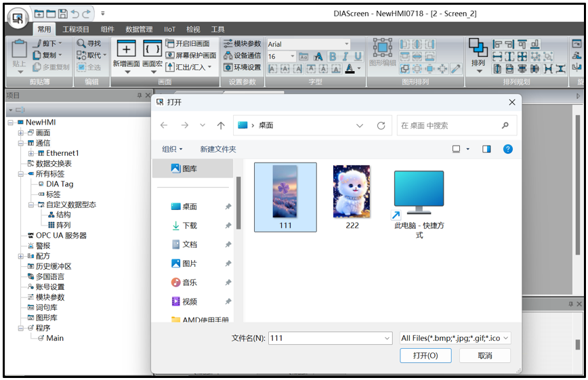The width and height of the screenshot is (588, 380).
Task: Expand the 画面 node in project tree
Action: coord(21,133)
